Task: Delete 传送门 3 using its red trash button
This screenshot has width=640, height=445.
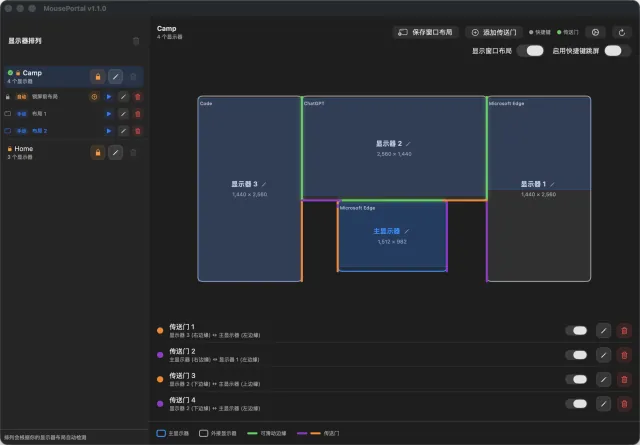Action: click(624, 380)
